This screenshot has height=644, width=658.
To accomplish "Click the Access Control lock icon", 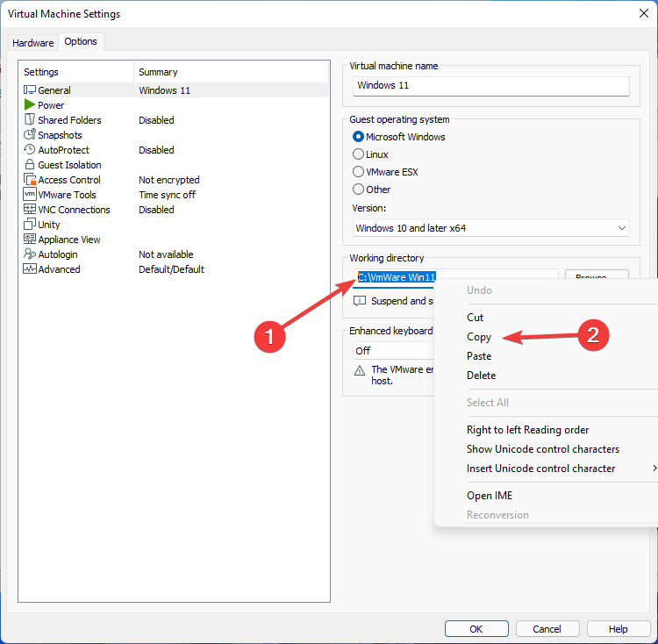I will 30,180.
